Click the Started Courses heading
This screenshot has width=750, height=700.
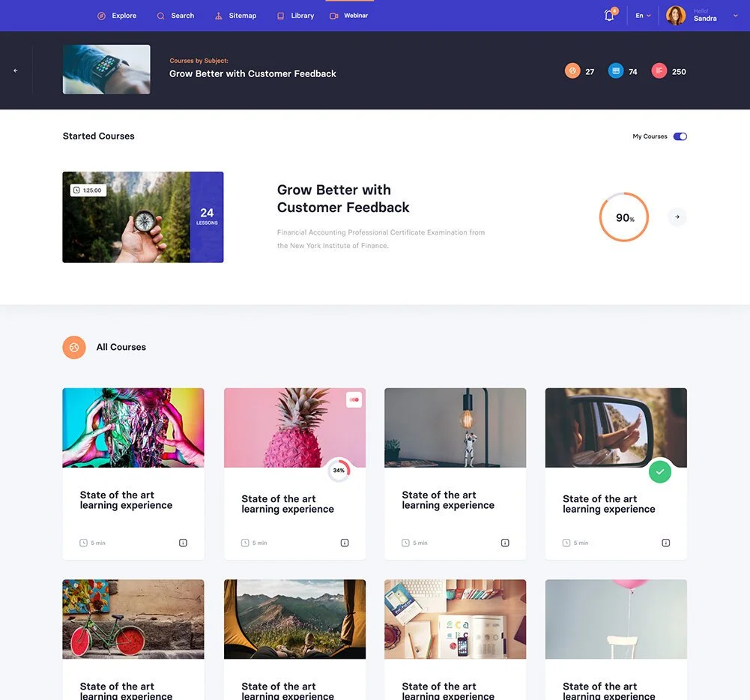(99, 136)
